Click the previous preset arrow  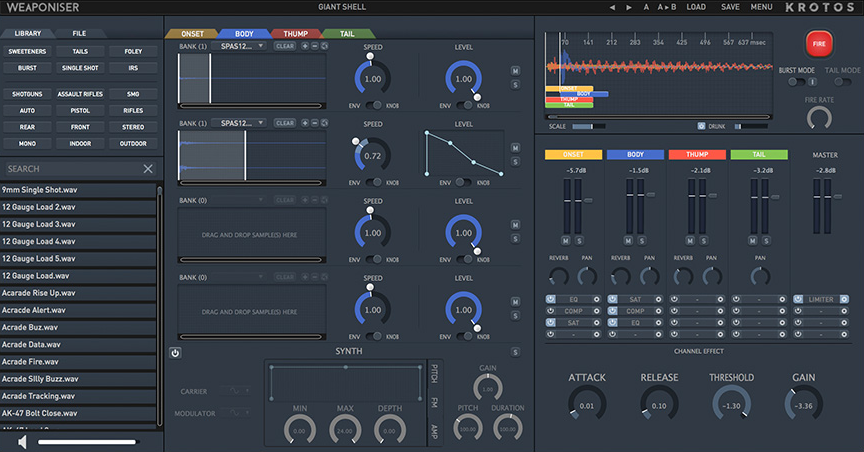click(612, 7)
